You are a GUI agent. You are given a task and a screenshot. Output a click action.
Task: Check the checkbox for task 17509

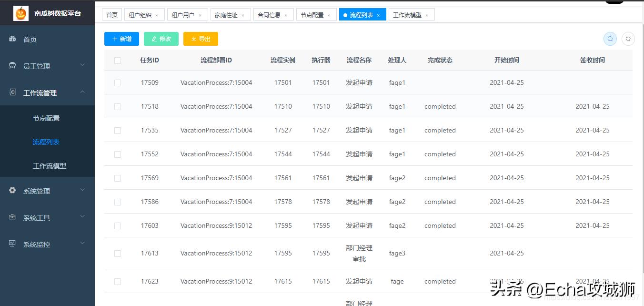point(118,82)
